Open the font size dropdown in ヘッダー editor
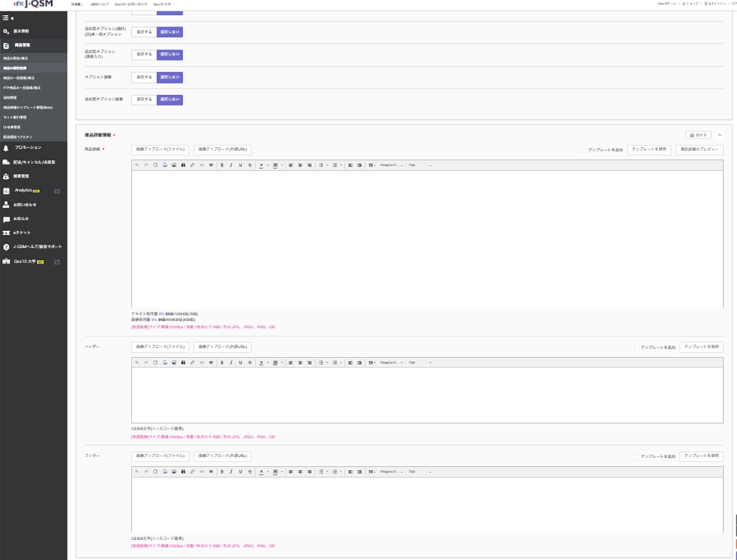737x560 pixels. [x=420, y=363]
